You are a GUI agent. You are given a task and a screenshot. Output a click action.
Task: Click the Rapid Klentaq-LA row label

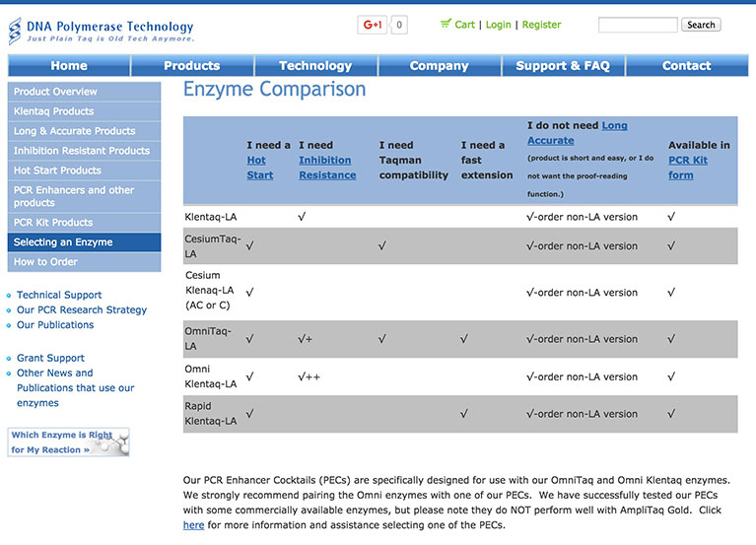pyautogui.click(x=211, y=414)
